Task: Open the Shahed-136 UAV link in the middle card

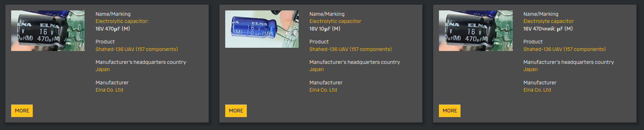Action: point(350,49)
